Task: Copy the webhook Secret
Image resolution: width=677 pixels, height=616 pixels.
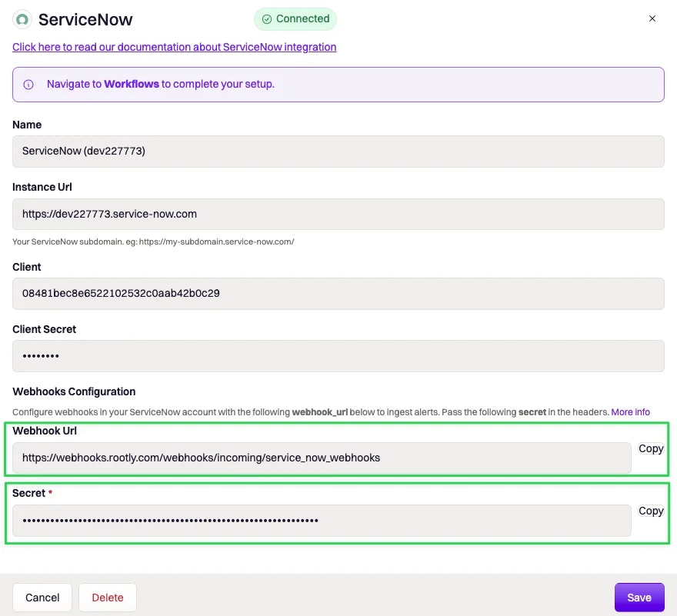Action: tap(651, 511)
